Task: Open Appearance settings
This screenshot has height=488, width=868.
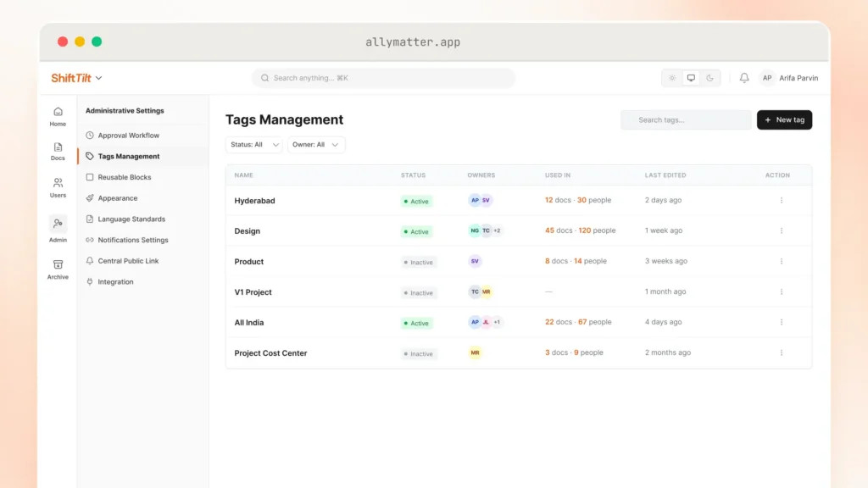Action: pyautogui.click(x=117, y=198)
